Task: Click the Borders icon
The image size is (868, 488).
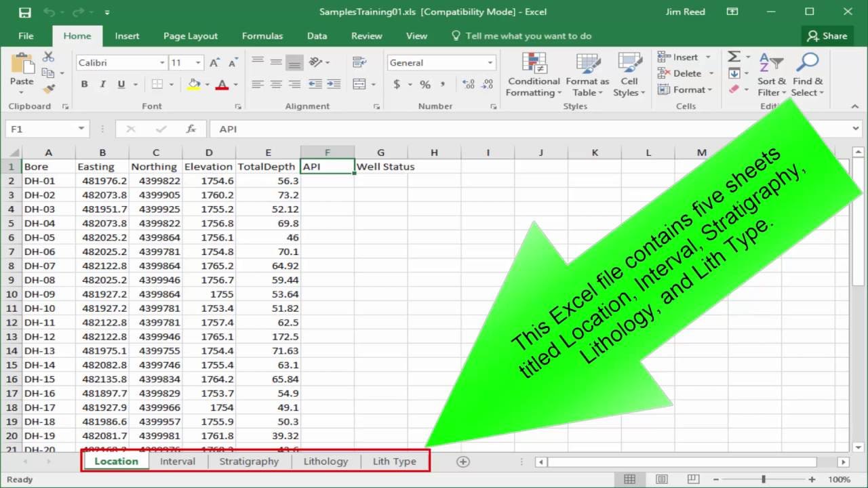Action: coord(157,84)
